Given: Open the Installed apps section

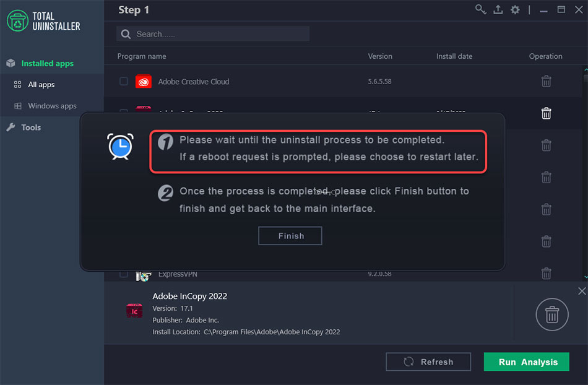Looking at the screenshot, I should 47,63.
